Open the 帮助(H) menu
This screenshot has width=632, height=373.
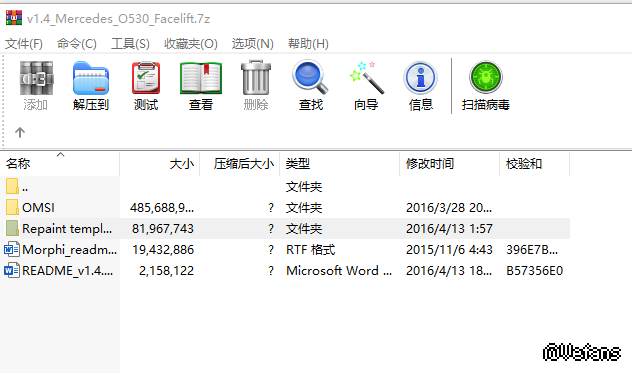pos(308,44)
